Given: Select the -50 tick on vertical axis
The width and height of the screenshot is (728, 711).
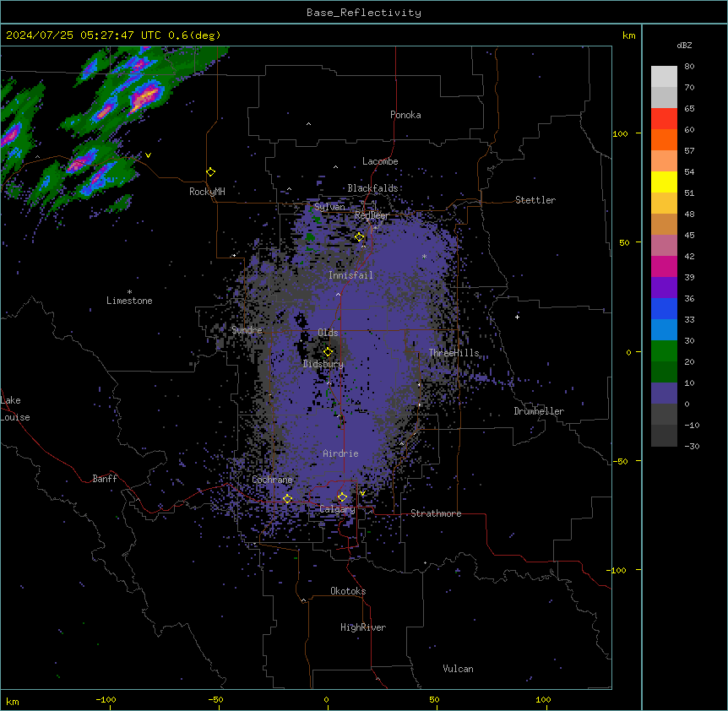Looking at the screenshot, I should pos(620,461).
